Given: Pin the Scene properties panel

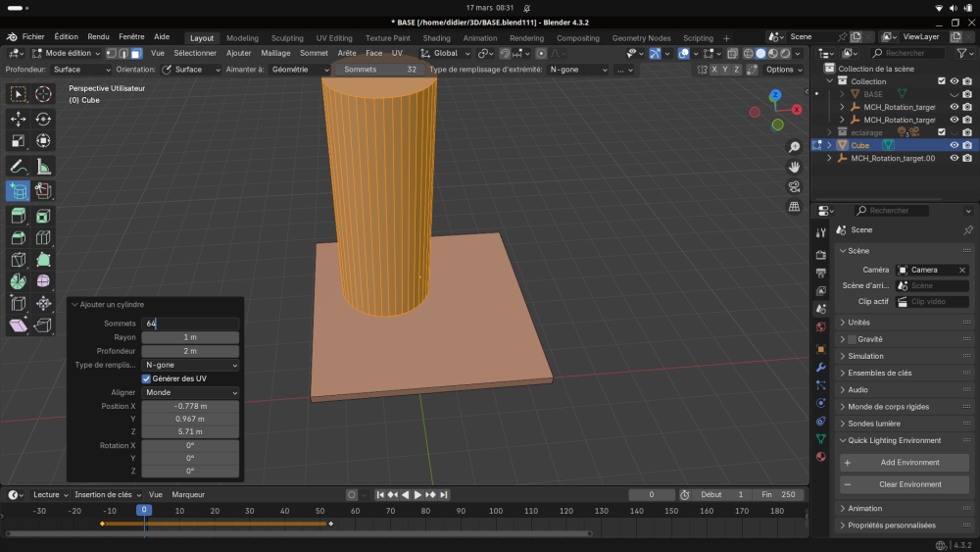Looking at the screenshot, I should click(x=968, y=230).
